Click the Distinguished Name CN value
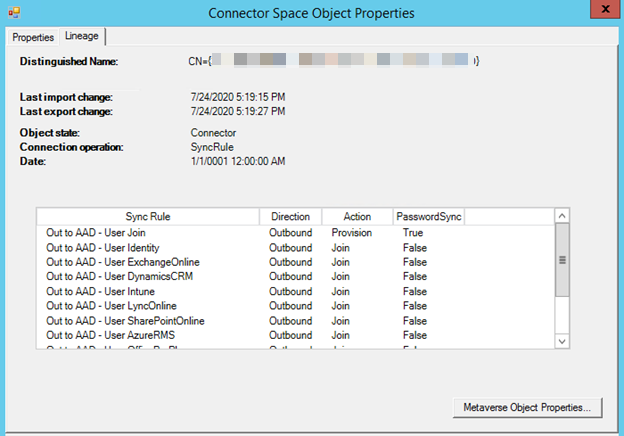The height and width of the screenshot is (436, 624). coord(334,61)
